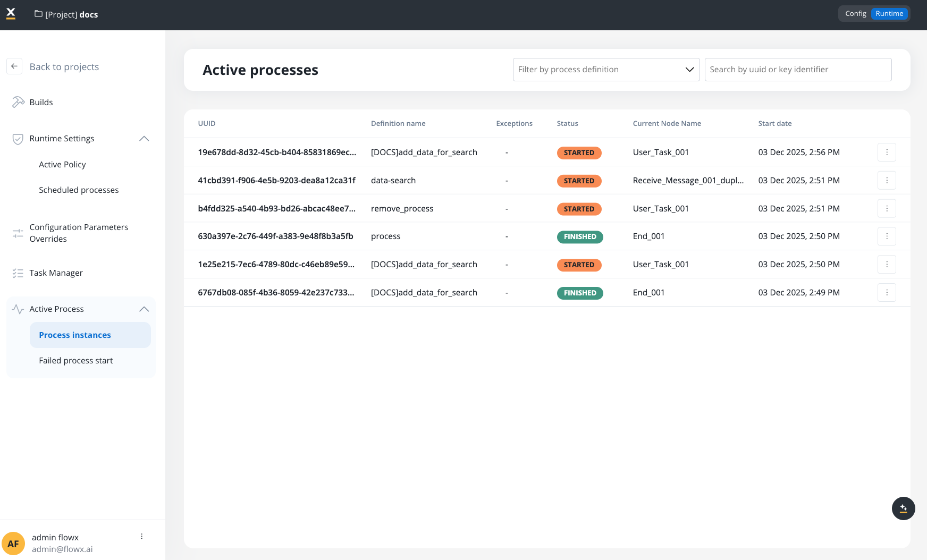Viewport: 927px width, 560px height.
Task: Click the FlowX logo icon
Action: pos(11,14)
